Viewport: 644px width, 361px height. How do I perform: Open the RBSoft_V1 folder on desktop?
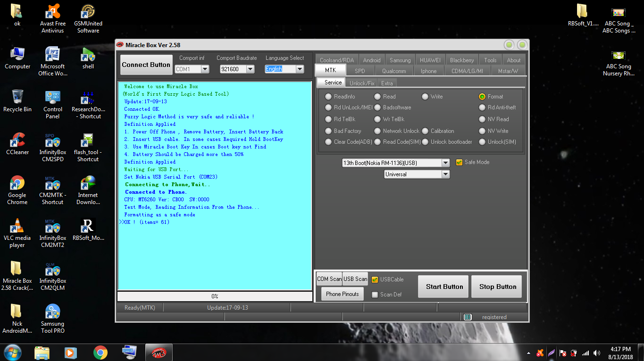coord(583,16)
